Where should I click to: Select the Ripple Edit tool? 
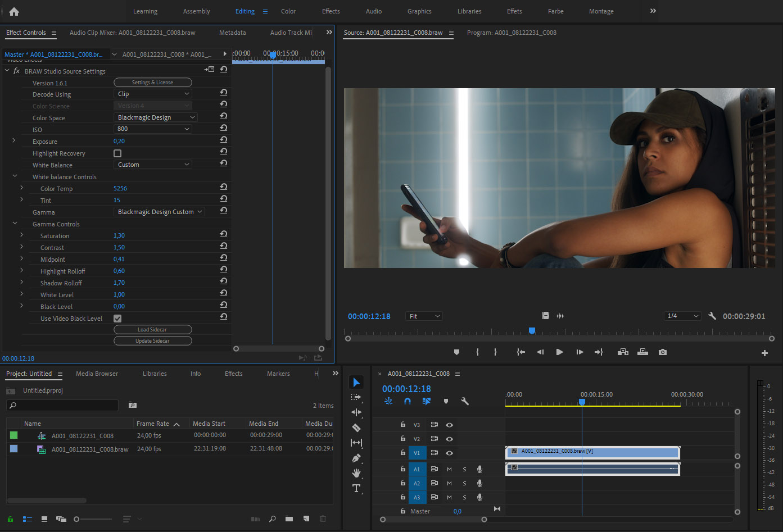356,412
